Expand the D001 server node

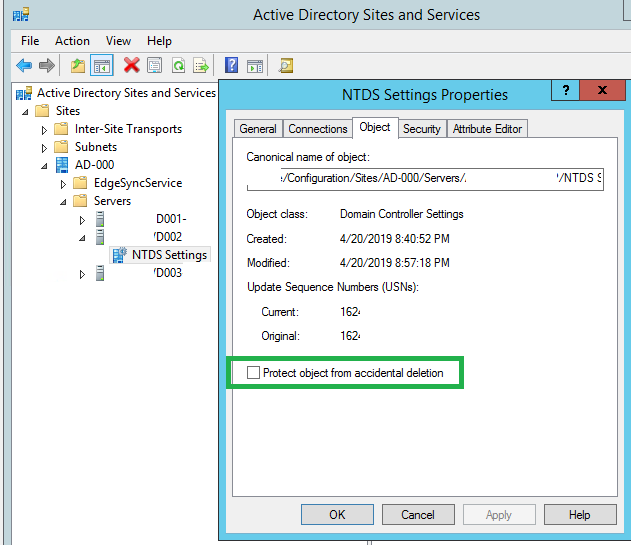point(82,220)
